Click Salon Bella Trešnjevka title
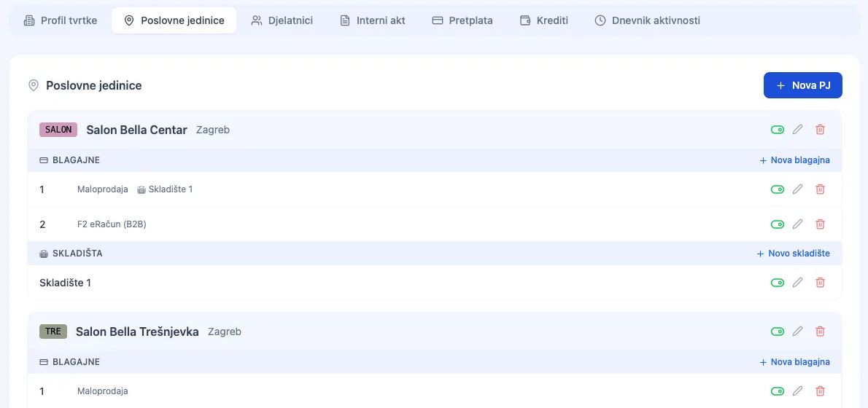Image resolution: width=868 pixels, height=408 pixels. (x=137, y=331)
